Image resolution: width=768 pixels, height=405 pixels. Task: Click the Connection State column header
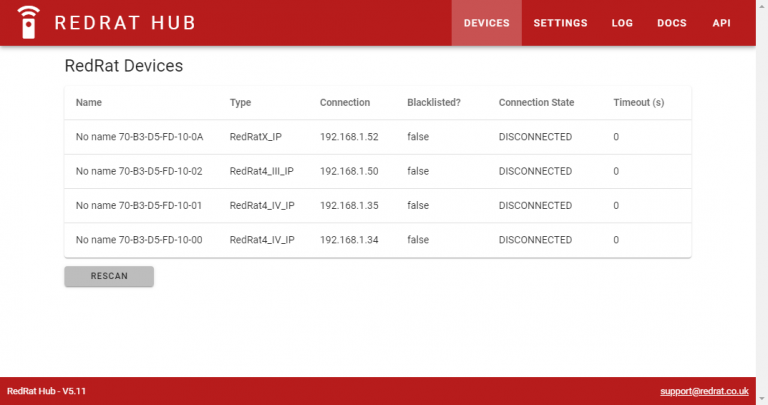[x=536, y=102]
